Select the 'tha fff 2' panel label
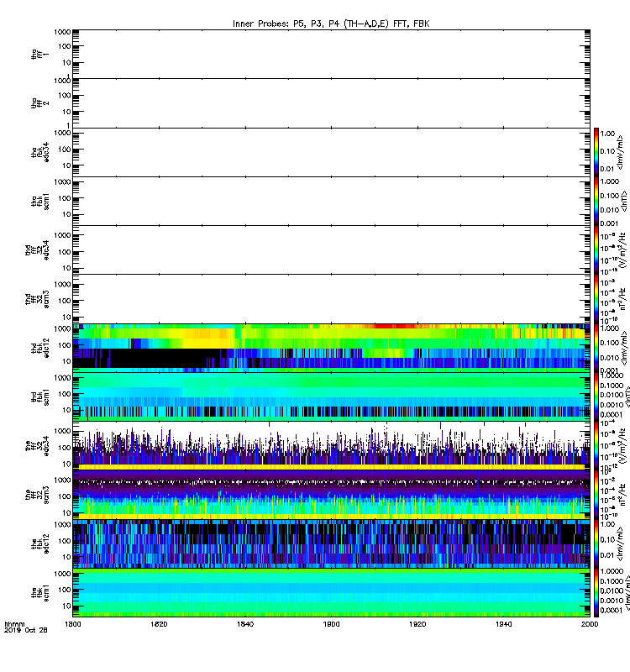This screenshot has height=672, width=630. tap(40, 103)
